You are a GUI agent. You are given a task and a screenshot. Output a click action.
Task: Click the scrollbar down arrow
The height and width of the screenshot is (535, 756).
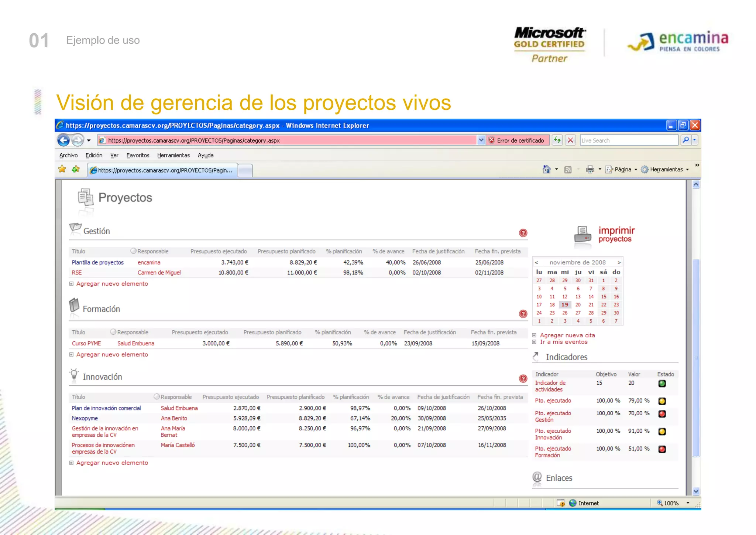(x=696, y=491)
